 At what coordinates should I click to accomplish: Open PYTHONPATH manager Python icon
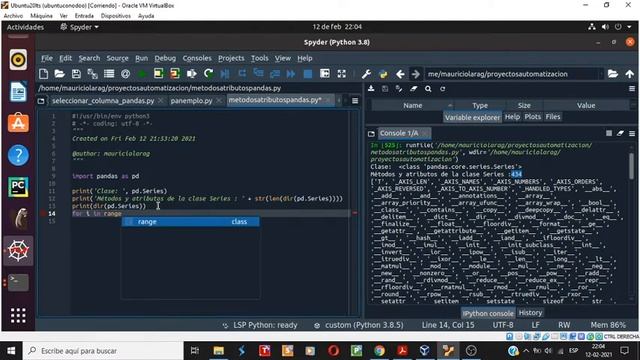click(383, 74)
